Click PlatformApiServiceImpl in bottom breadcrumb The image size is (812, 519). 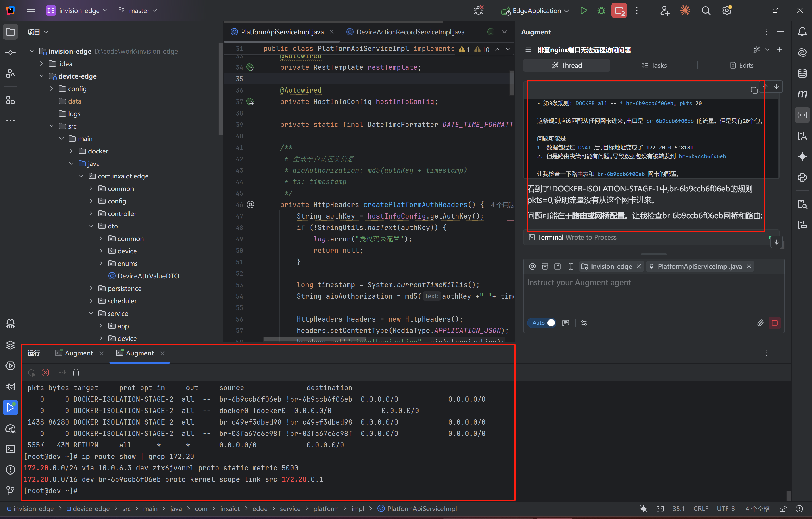(x=421, y=509)
